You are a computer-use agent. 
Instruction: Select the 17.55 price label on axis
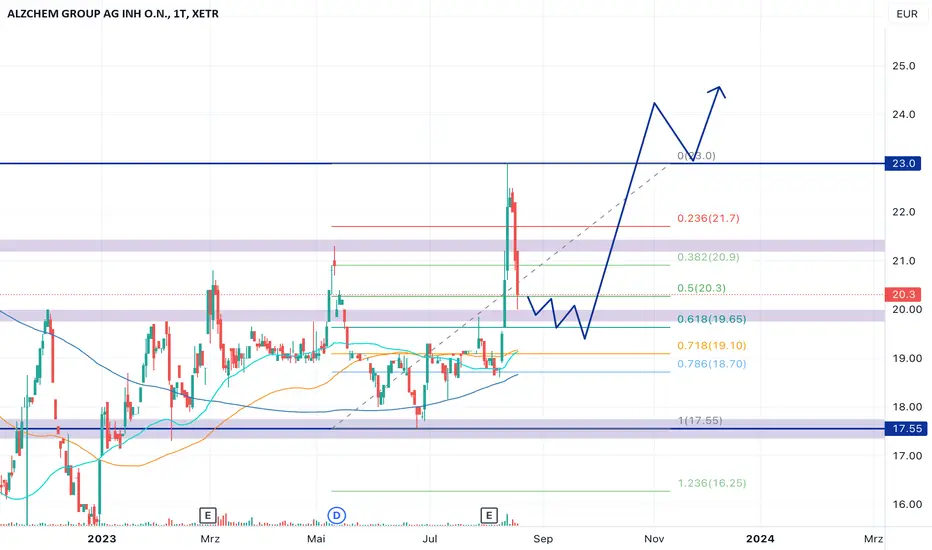(906, 428)
